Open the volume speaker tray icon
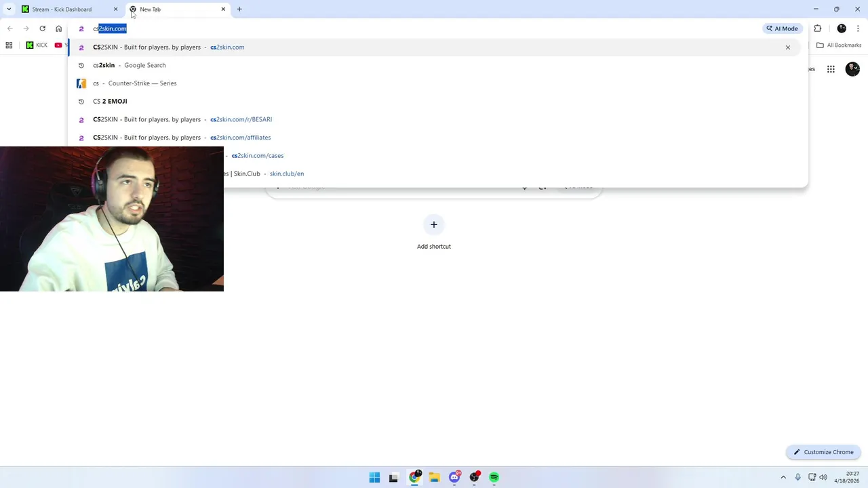Viewport: 868px width, 488px height. [823, 477]
